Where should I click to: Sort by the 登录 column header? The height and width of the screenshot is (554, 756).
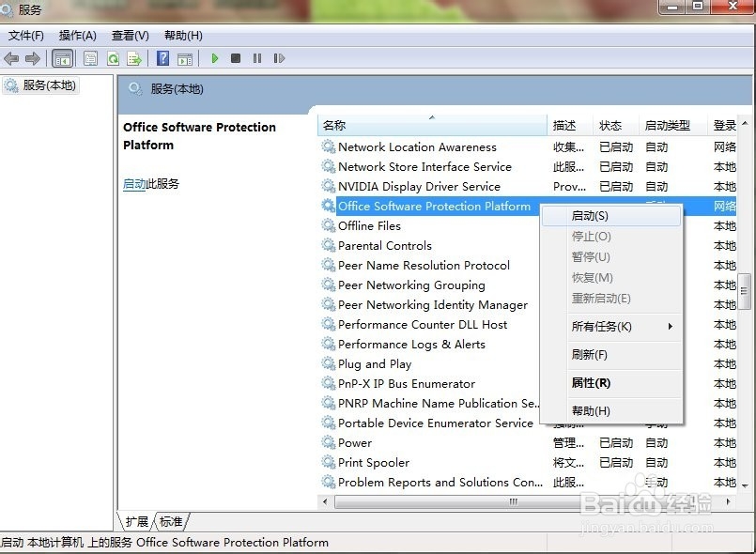(723, 126)
